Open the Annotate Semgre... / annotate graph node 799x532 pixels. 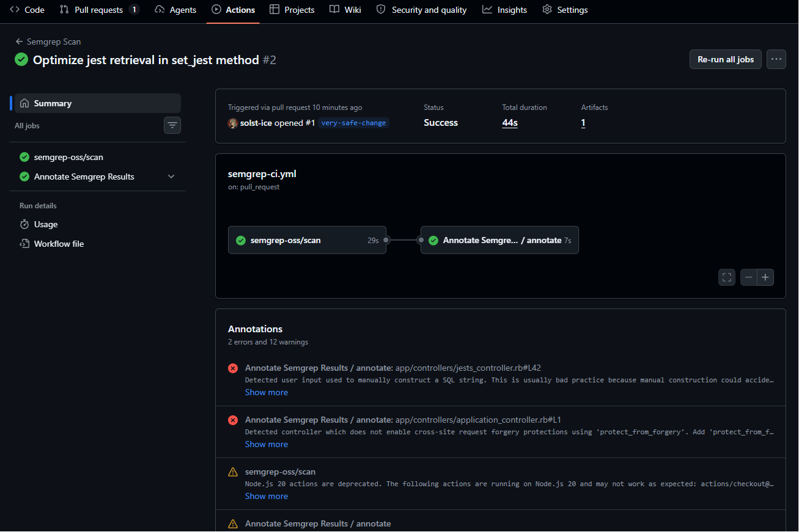pos(499,240)
